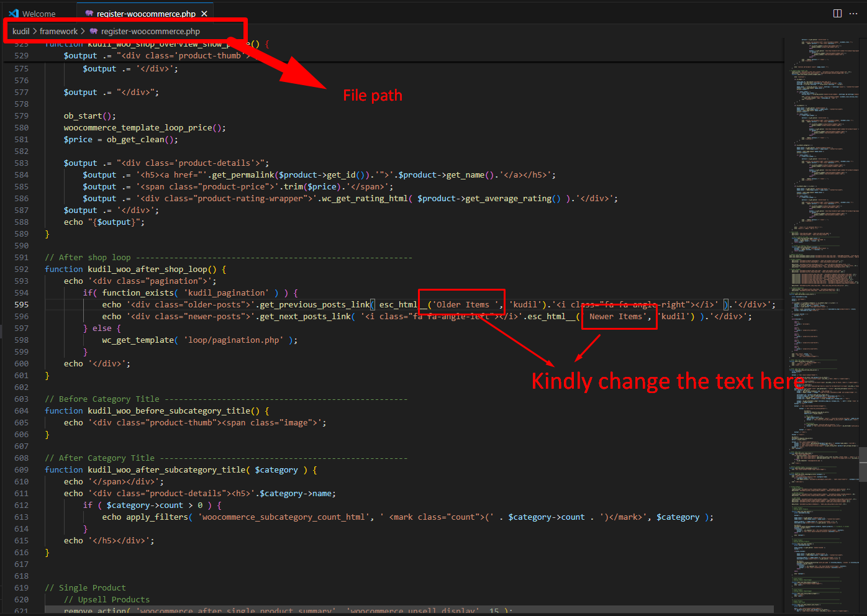Screen dimensions: 867x616
Task: Click $category->name on line 611
Action: 296,494
